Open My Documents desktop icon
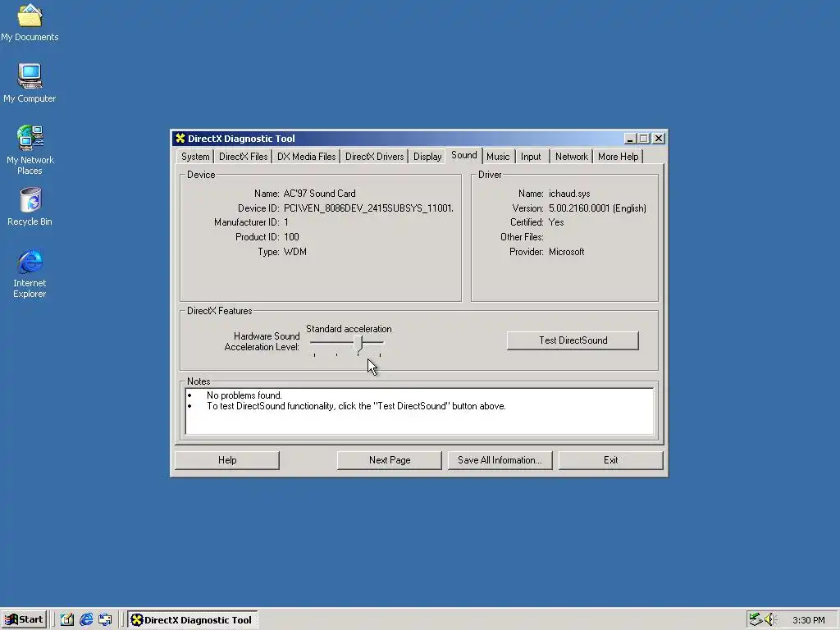Image resolution: width=840 pixels, height=630 pixels. [30, 22]
